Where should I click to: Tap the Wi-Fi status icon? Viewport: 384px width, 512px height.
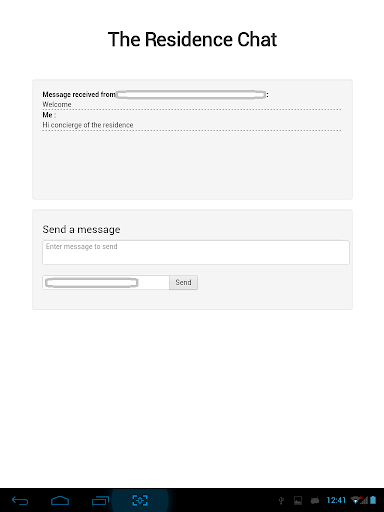355,500
